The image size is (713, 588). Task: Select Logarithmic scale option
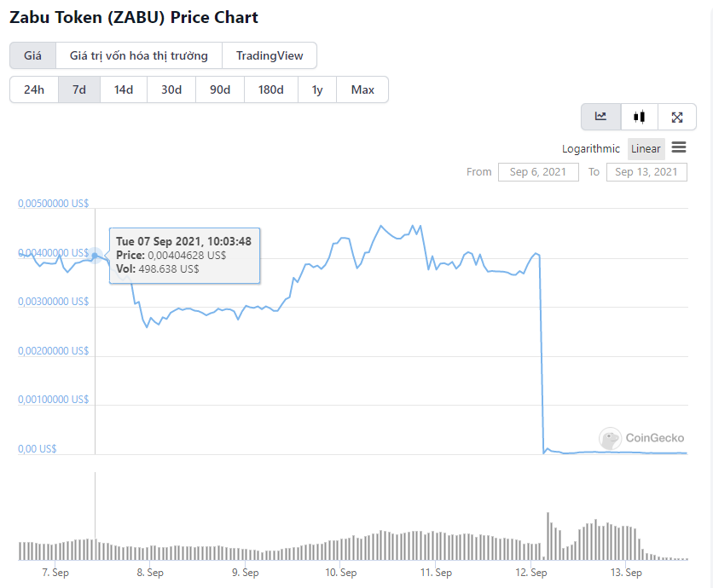[590, 148]
